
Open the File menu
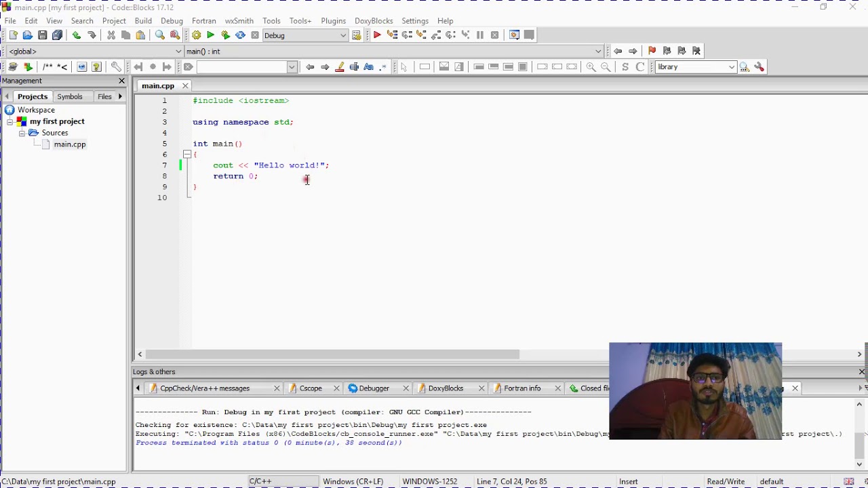tap(10, 21)
